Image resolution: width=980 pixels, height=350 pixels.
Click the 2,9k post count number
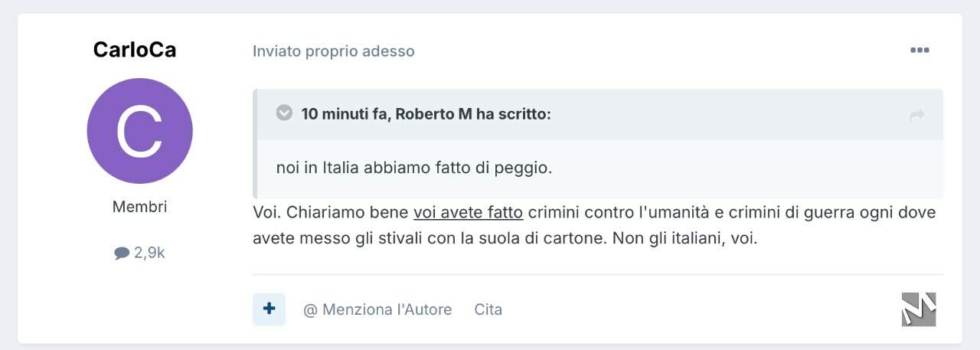[149, 253]
